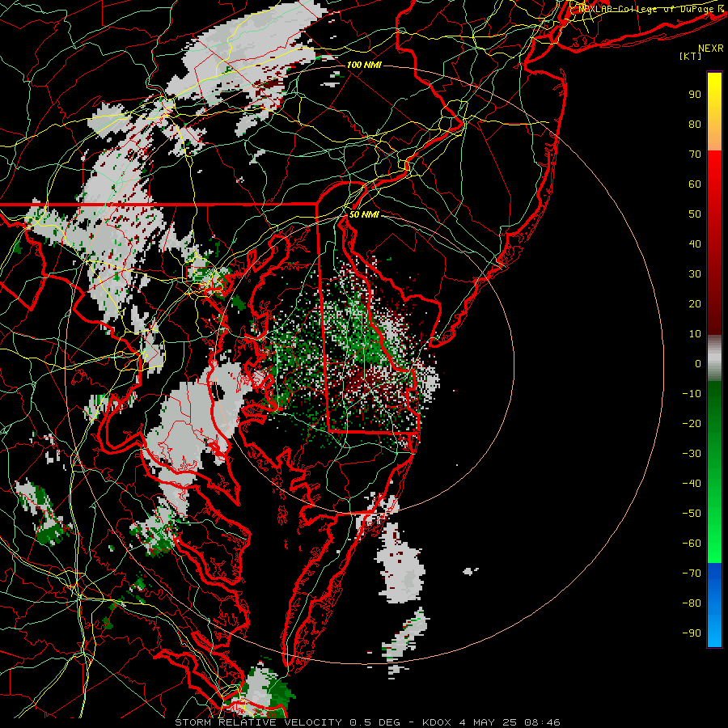Click the "KDOX 4 MAY 25 08:46" timestamp text
Screen dimensions: 728x728
(491, 722)
